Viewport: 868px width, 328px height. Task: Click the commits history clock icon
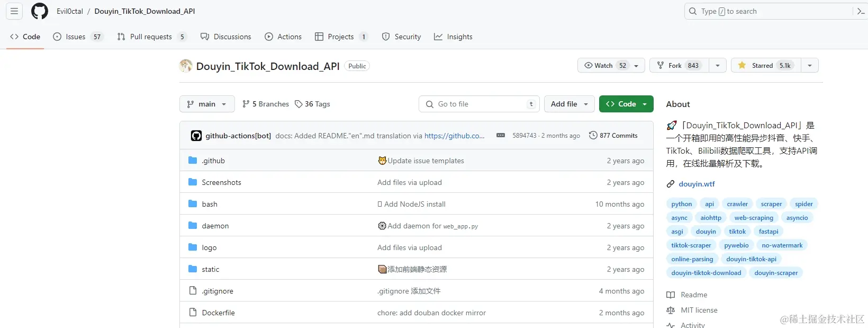tap(593, 136)
